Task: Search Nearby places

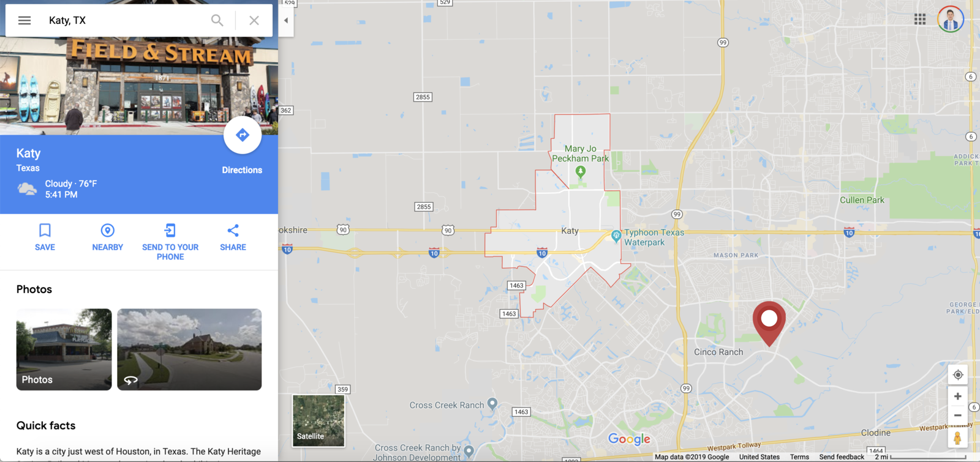Action: [x=107, y=237]
